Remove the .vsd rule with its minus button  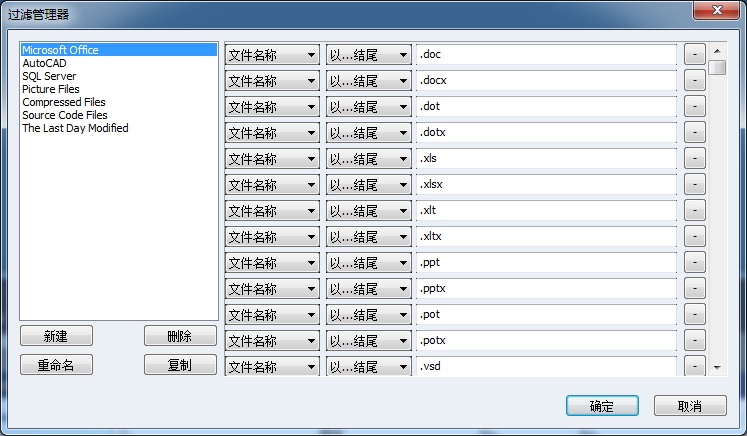point(695,366)
